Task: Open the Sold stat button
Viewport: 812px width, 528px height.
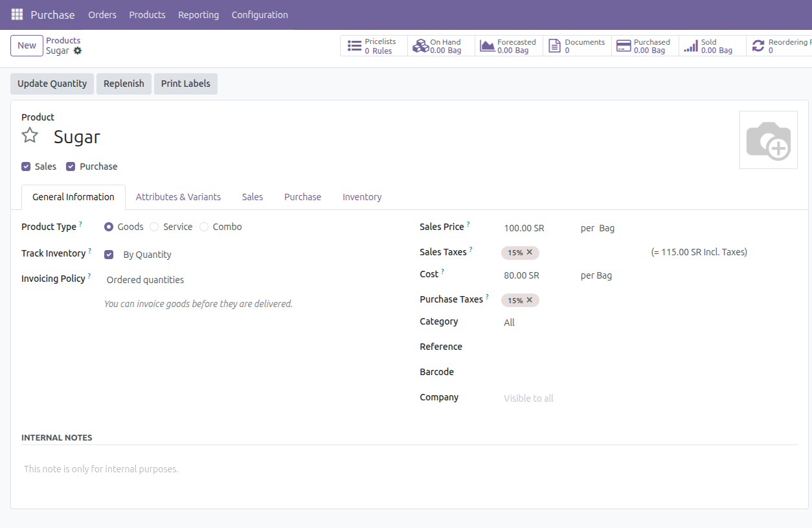Action: (710, 46)
